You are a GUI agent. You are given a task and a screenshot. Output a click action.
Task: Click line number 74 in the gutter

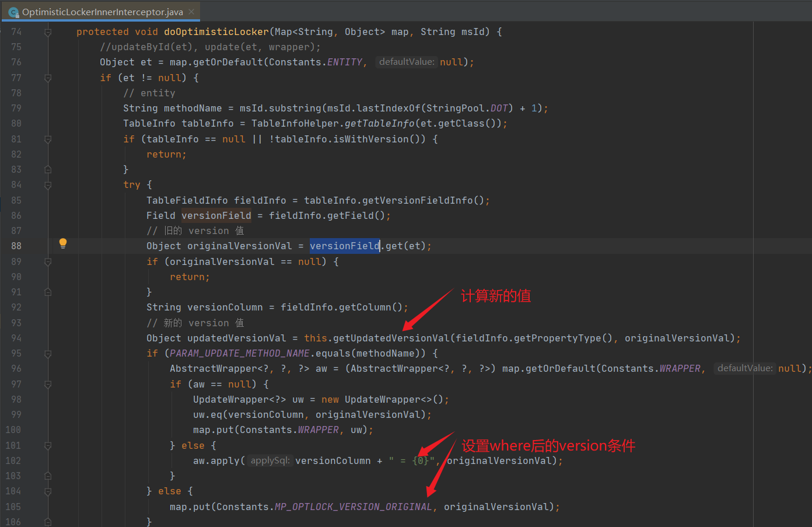16,32
